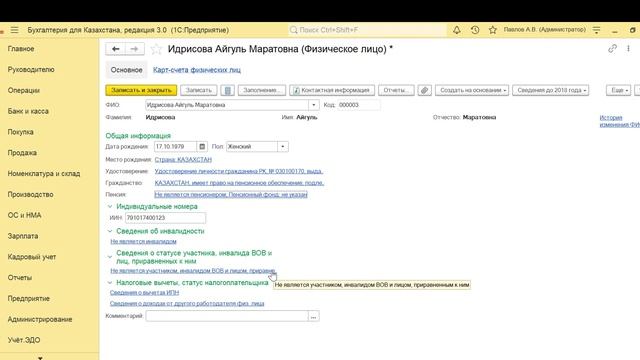Screen dimensions: 640x360
Task: Open the vertical three-dots form menu
Action: coord(628,49)
